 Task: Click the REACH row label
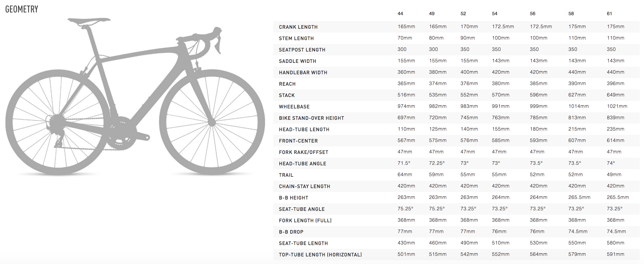click(287, 84)
